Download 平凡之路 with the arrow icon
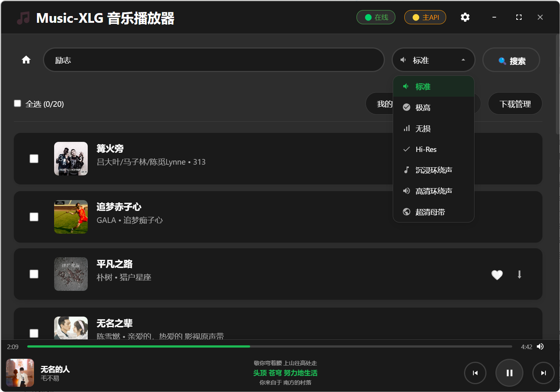 (x=519, y=275)
